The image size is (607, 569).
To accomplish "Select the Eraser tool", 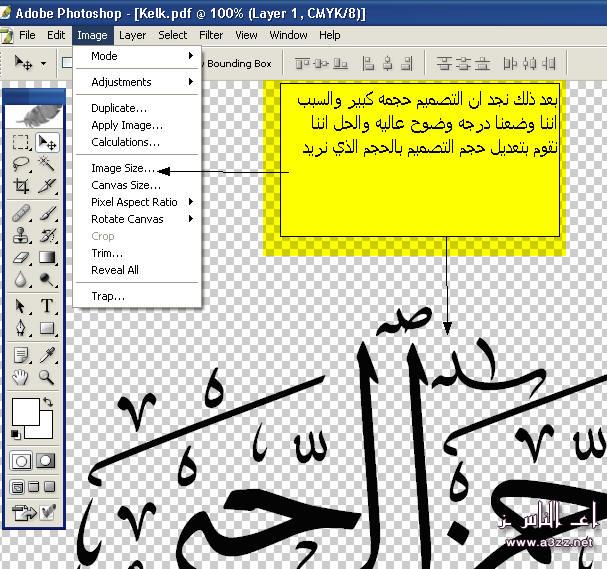I will click(21, 257).
